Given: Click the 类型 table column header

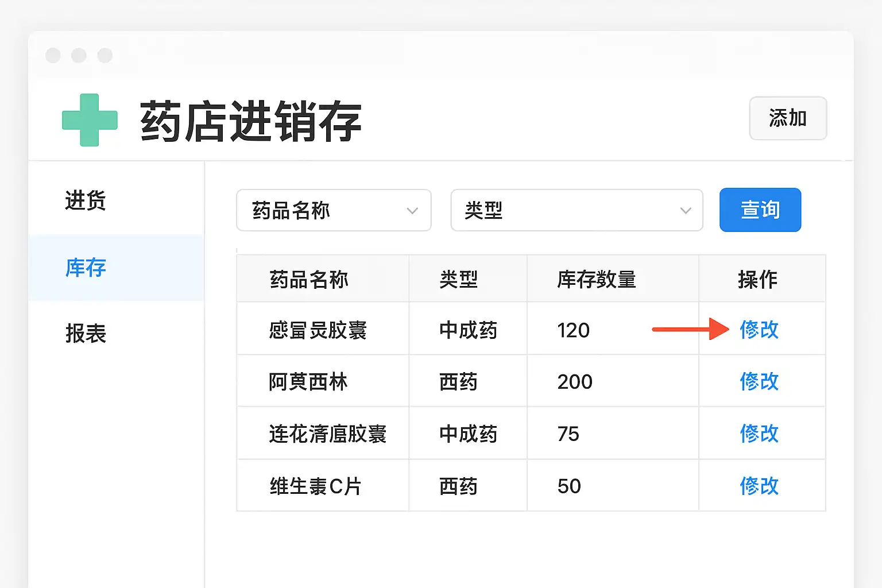Looking at the screenshot, I should [x=458, y=280].
